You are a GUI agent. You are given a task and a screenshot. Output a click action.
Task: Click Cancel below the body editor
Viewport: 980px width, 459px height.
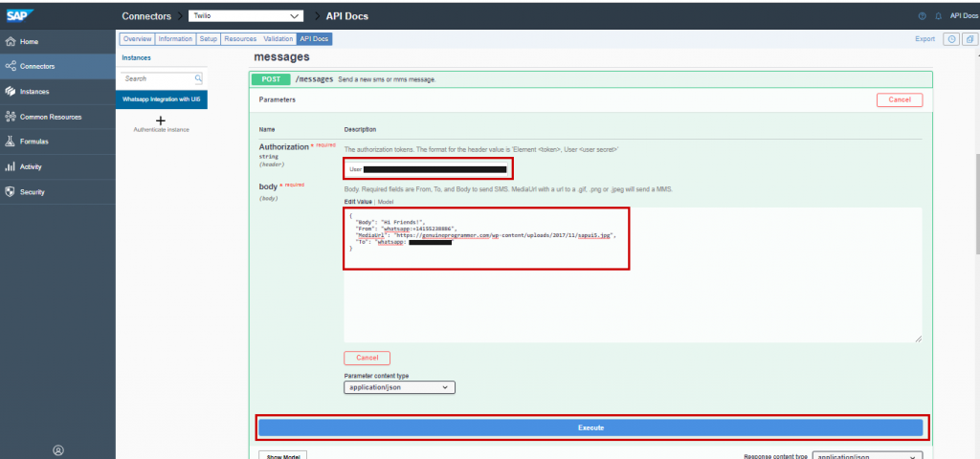(x=367, y=358)
